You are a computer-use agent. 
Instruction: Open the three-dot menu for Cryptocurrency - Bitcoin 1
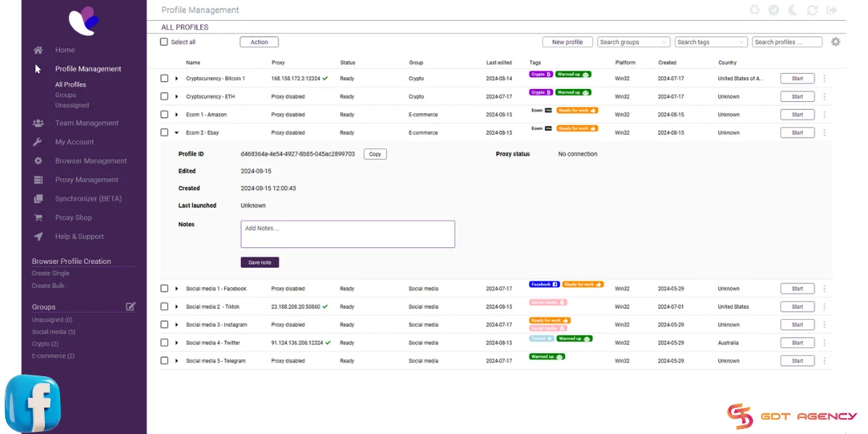pyautogui.click(x=825, y=79)
